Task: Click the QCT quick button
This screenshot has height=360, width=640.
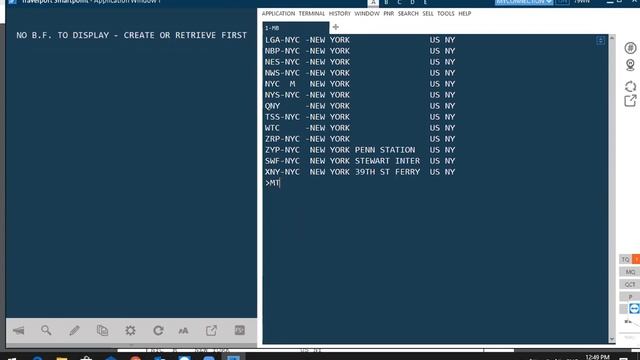Action: click(630, 284)
